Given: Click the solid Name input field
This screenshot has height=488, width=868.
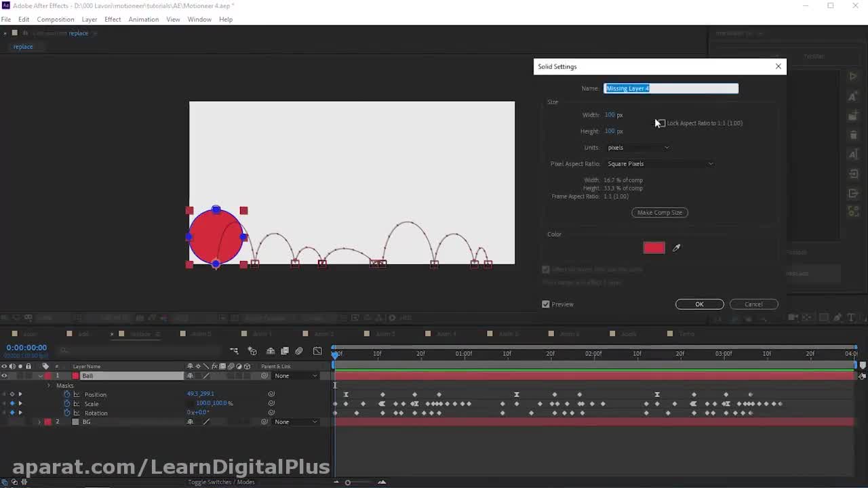Looking at the screenshot, I should tap(671, 89).
